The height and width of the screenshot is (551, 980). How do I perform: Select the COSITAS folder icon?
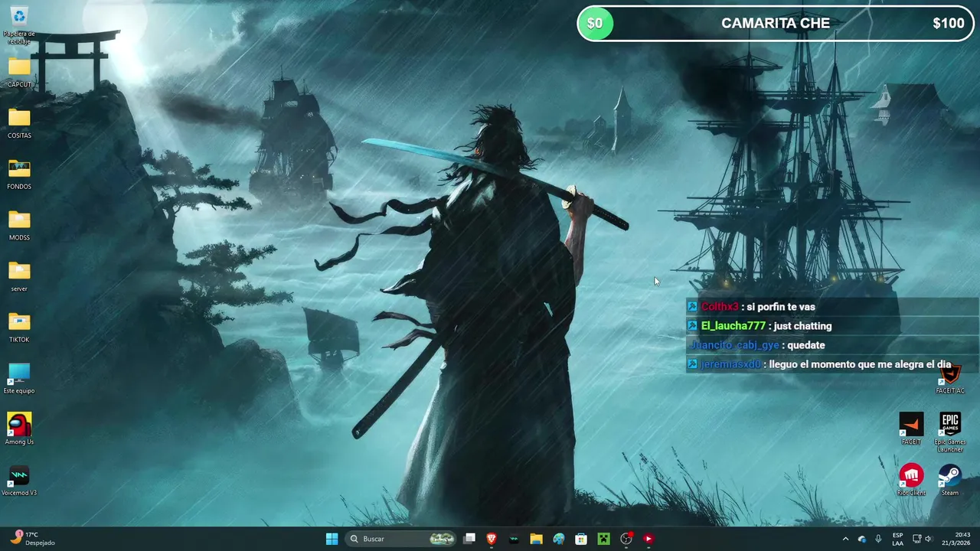point(19,123)
